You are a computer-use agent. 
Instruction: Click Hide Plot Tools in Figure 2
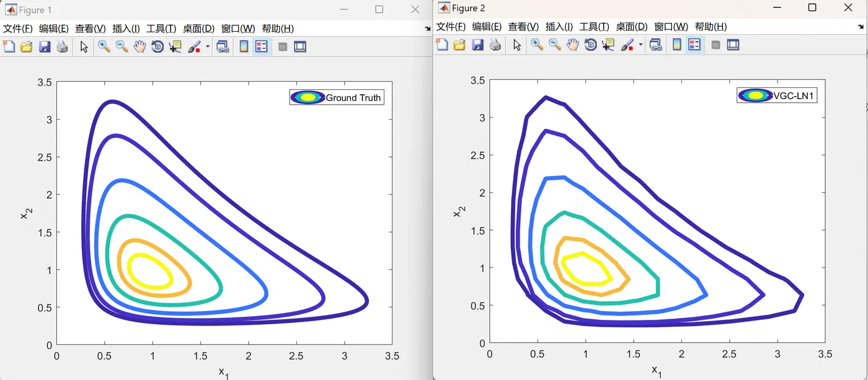click(715, 45)
